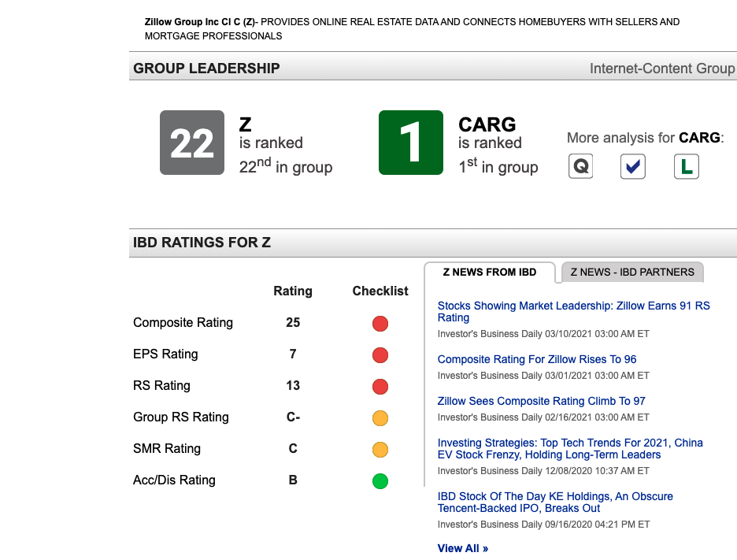This screenshot has height=560, width=737.
Task: Click the EPS Rating label
Action: [165, 354]
